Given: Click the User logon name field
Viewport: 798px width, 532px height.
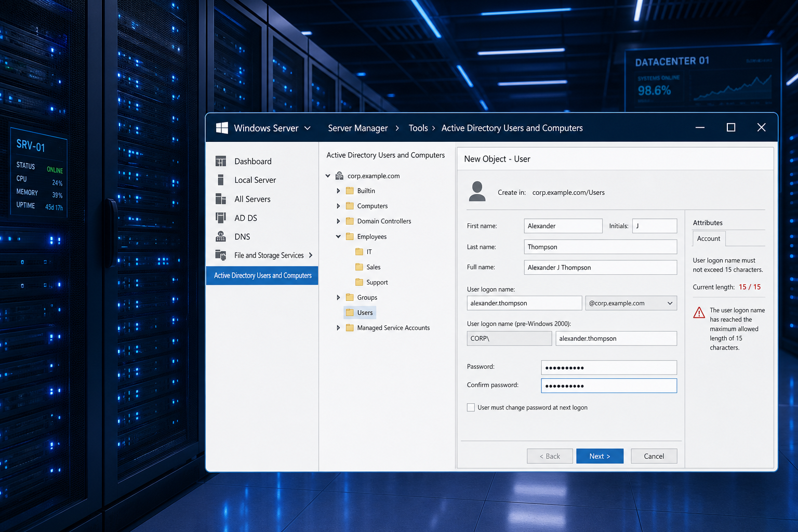Looking at the screenshot, I should (524, 303).
